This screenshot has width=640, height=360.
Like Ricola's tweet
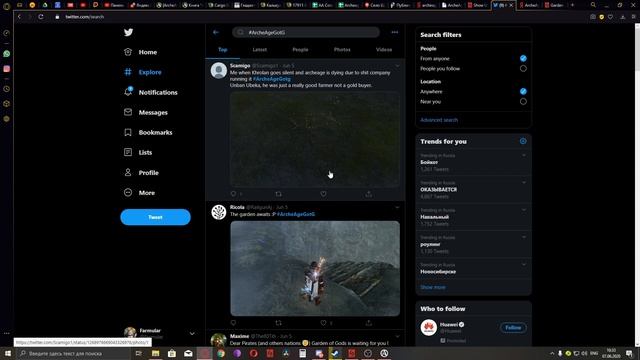coord(323,323)
